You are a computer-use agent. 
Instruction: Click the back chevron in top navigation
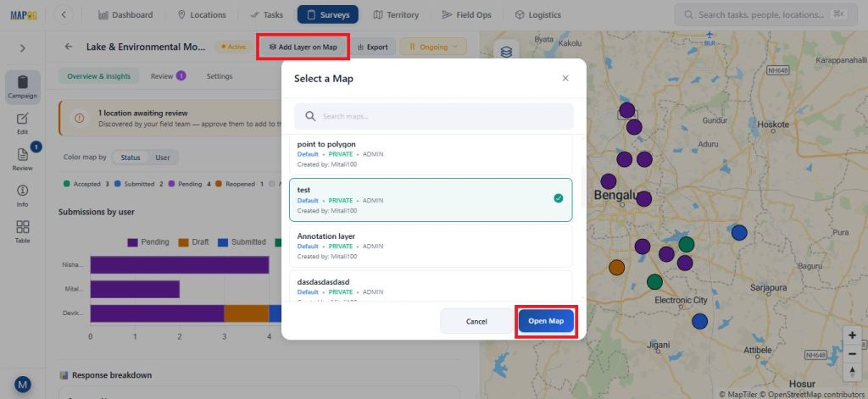tap(64, 15)
